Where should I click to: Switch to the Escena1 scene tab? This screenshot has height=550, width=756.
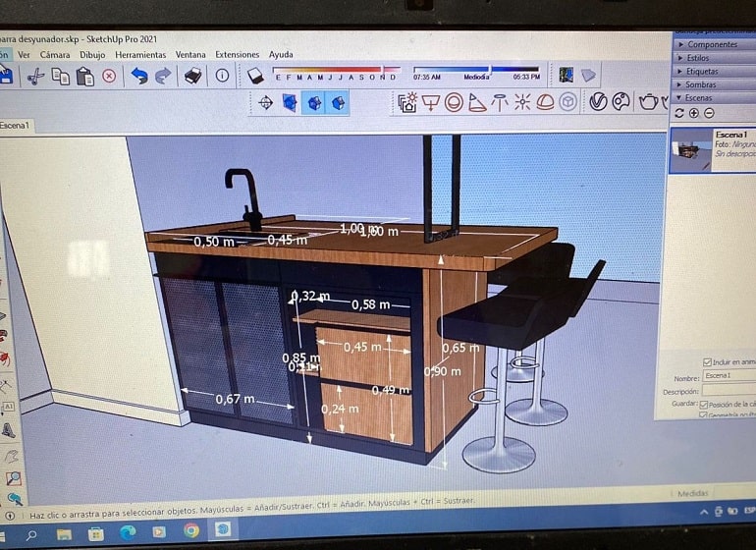(16, 126)
